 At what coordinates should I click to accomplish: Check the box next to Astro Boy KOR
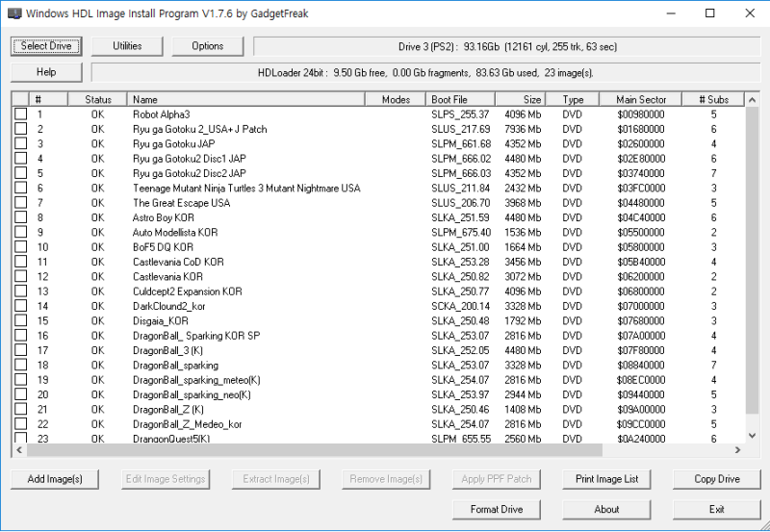(x=20, y=217)
